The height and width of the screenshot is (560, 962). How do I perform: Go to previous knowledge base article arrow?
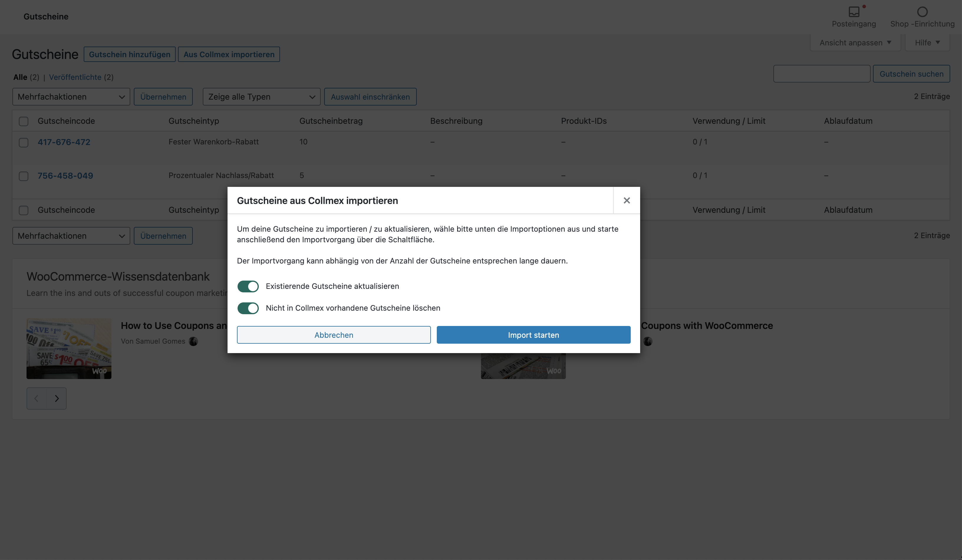tap(37, 398)
